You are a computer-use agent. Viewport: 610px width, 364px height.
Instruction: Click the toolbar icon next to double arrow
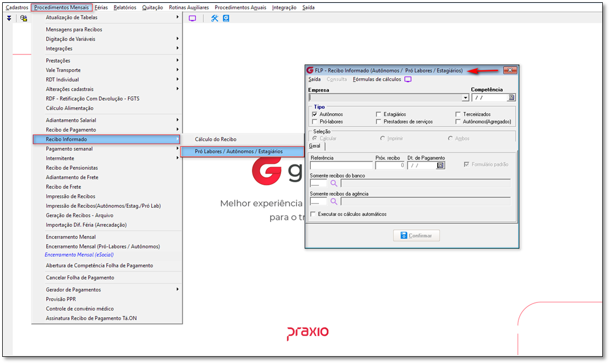tap(24, 18)
